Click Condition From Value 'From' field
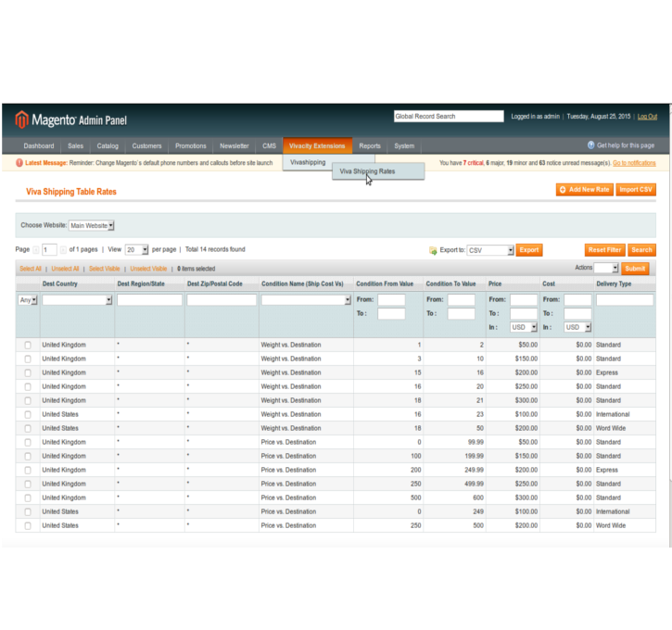Screen dimensions: 672x630 (391, 300)
